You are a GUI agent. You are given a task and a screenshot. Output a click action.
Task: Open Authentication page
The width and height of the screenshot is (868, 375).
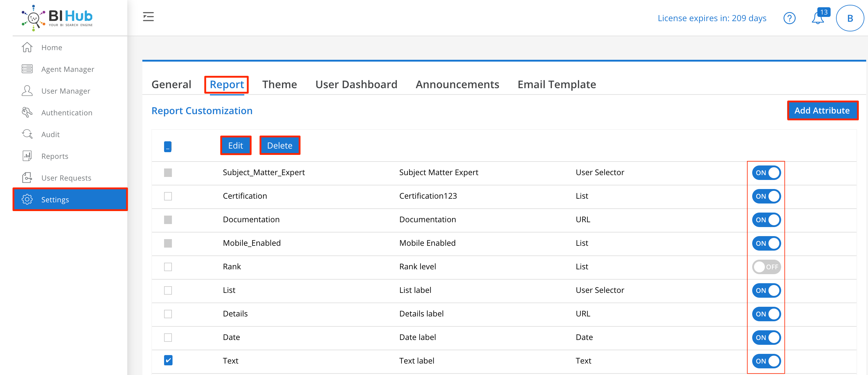click(x=67, y=113)
